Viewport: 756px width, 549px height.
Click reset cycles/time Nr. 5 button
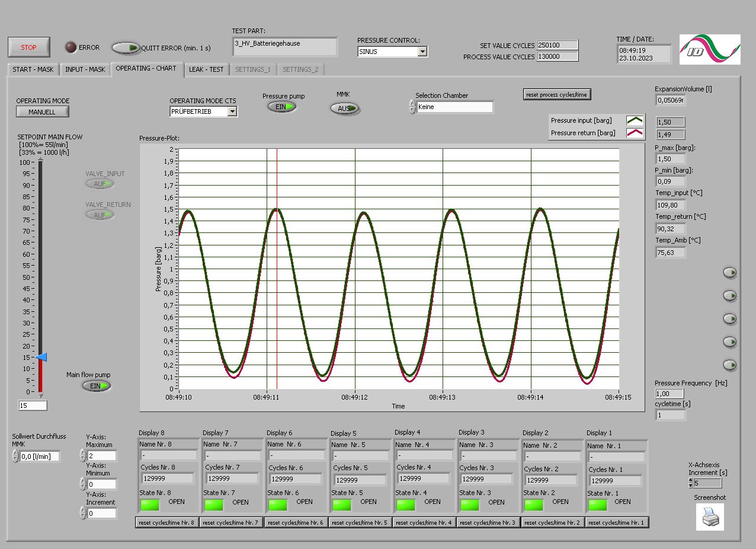click(x=360, y=523)
